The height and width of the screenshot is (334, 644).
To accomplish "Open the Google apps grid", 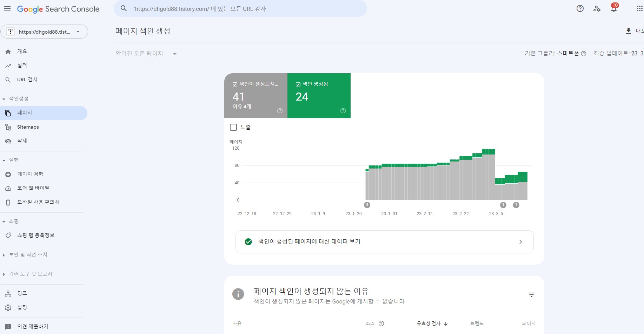I will (639, 9).
